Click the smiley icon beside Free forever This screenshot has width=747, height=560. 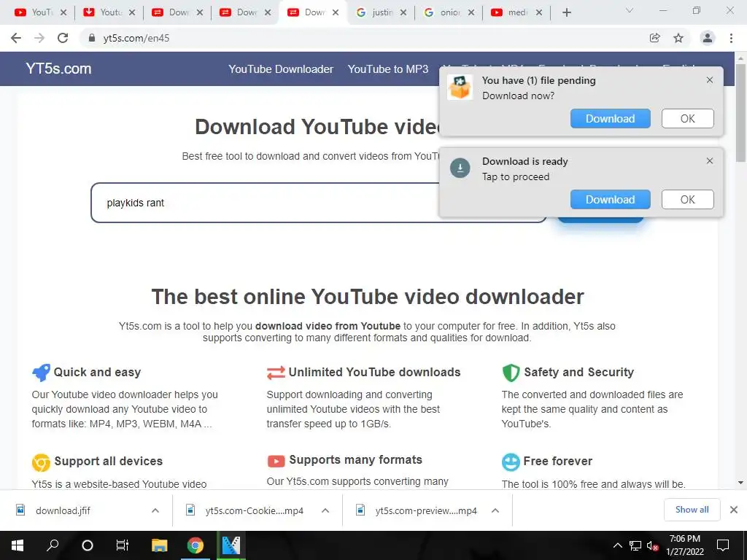(511, 462)
